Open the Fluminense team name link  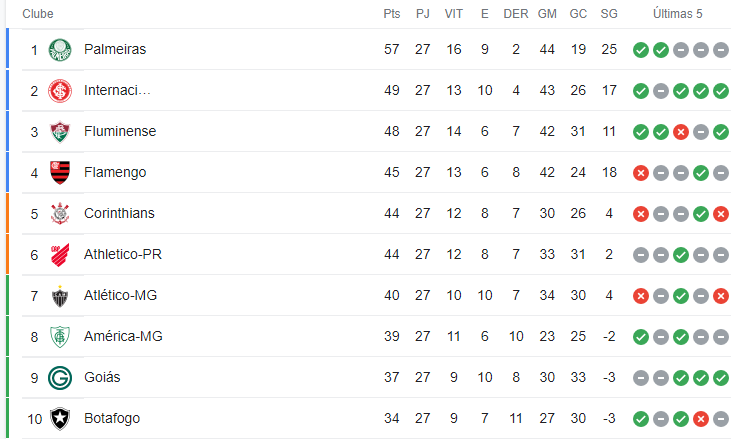tap(120, 131)
